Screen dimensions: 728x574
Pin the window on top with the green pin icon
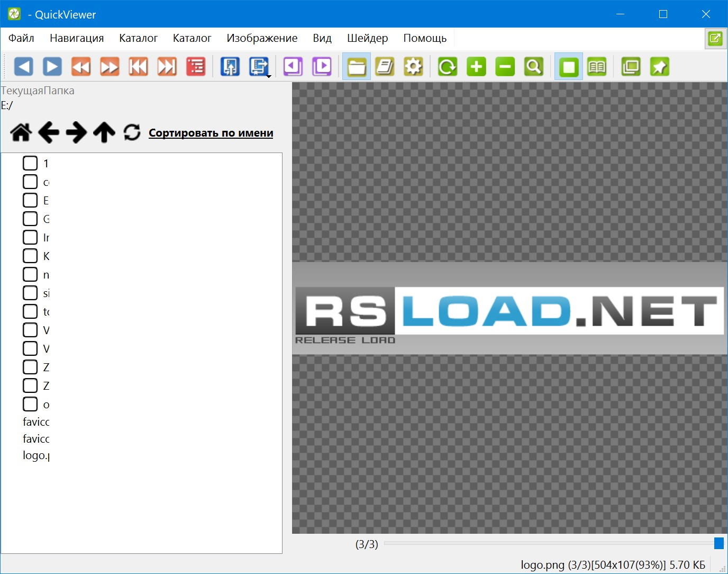coord(659,67)
